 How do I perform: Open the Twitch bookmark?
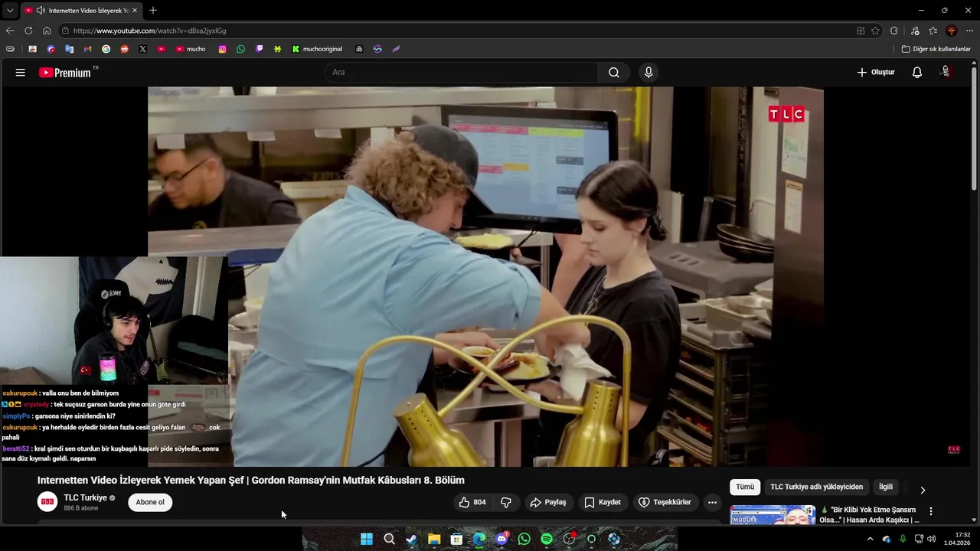(259, 49)
